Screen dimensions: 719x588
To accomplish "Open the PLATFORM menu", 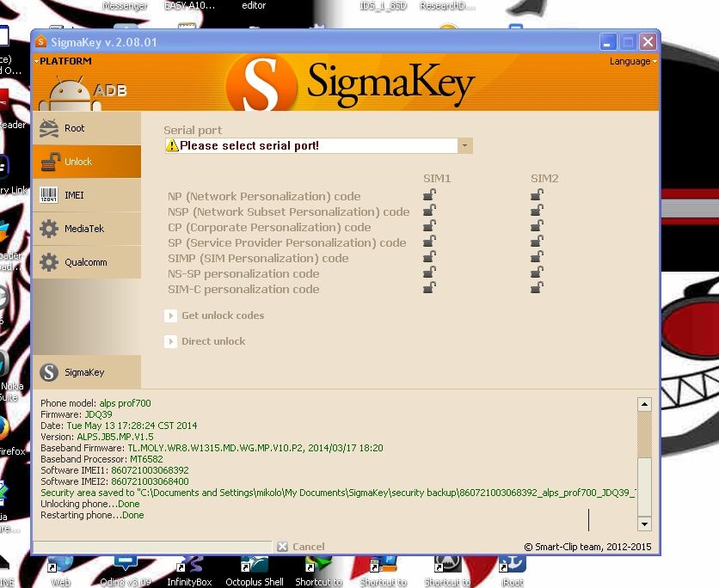I will coord(64,61).
